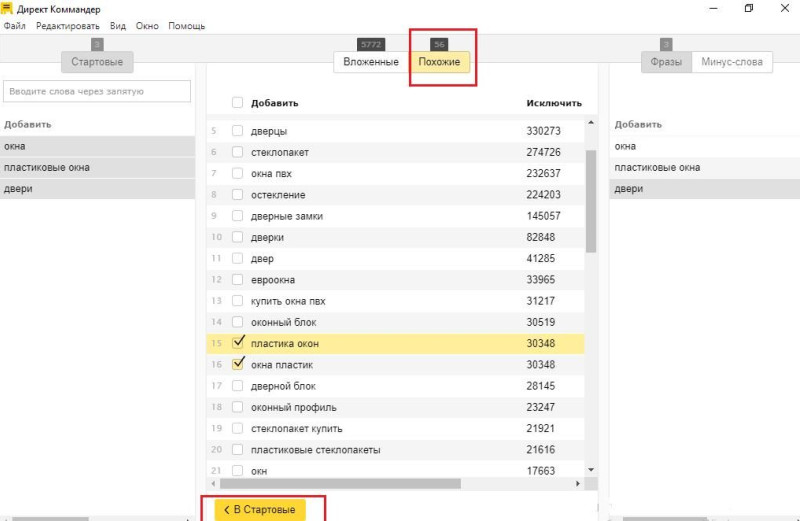Open the Вид menu
This screenshot has width=800, height=521.
tap(118, 26)
